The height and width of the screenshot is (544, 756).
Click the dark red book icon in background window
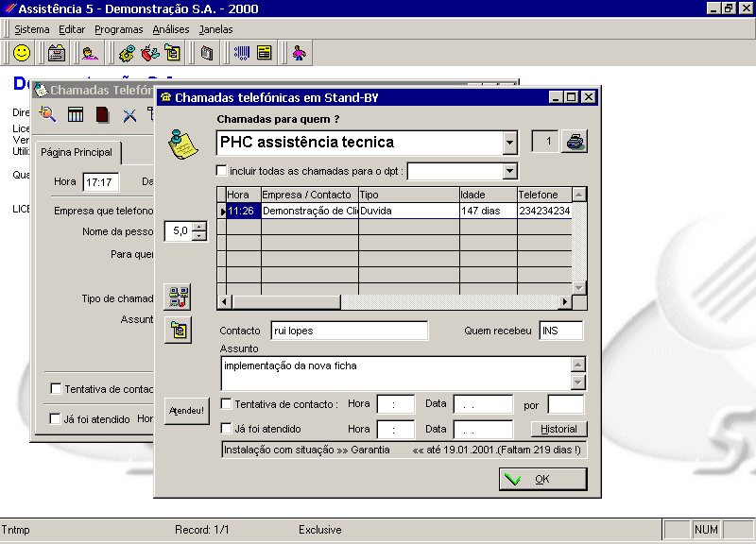(x=102, y=114)
